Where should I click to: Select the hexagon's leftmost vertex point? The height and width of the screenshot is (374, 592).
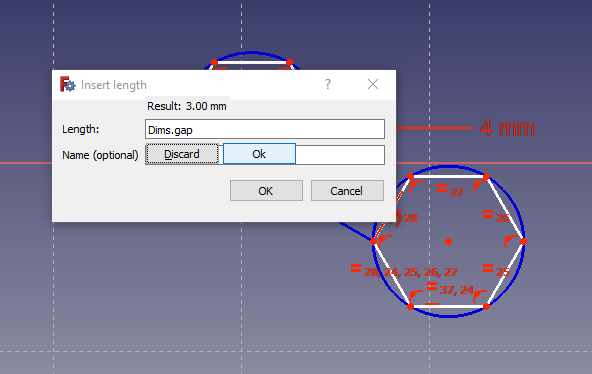coord(374,242)
